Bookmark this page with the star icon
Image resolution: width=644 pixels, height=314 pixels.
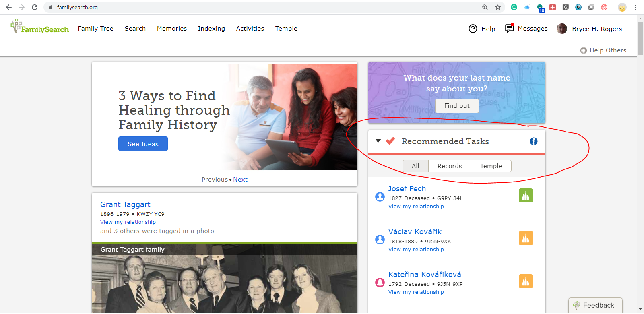click(x=498, y=7)
